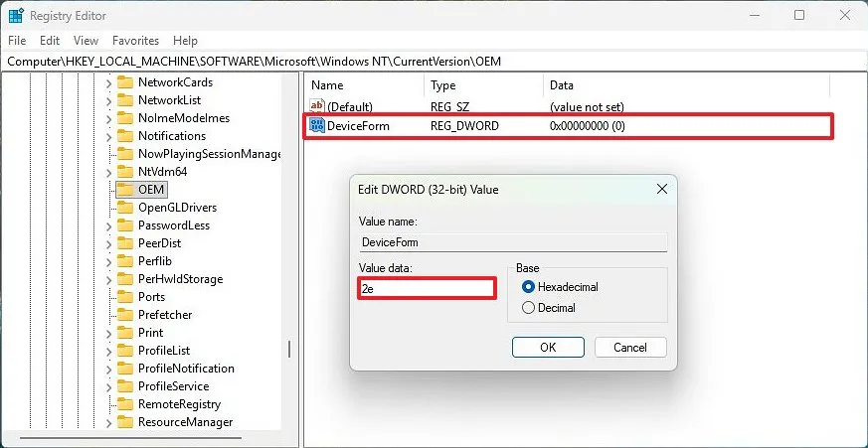Close the Edit DWORD dialog

point(661,189)
